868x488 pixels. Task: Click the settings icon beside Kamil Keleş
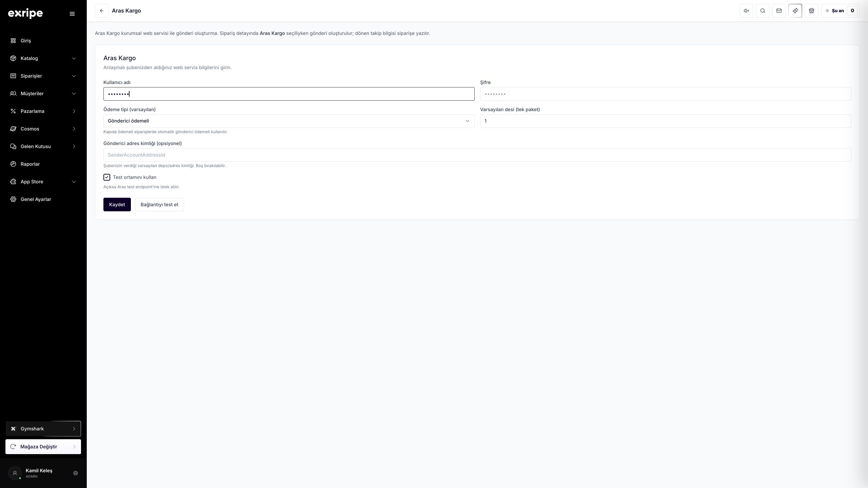pyautogui.click(x=76, y=473)
